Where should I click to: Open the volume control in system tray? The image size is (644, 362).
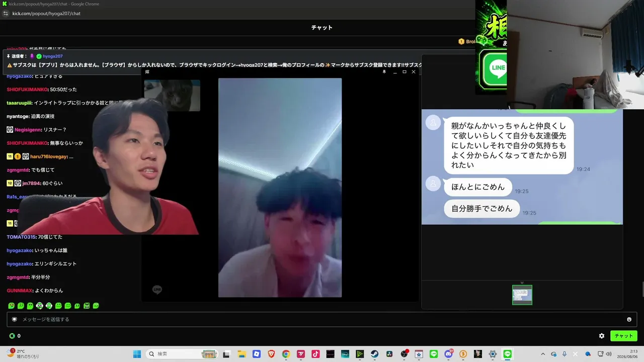(609, 354)
